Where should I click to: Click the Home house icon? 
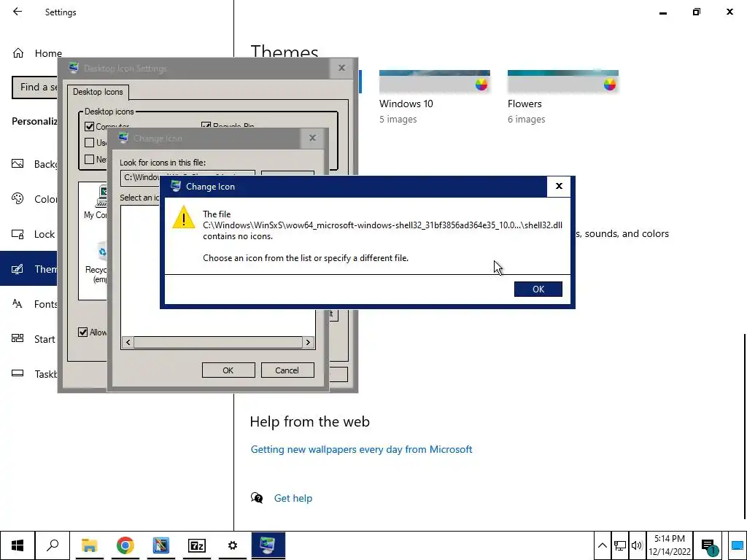click(x=18, y=52)
